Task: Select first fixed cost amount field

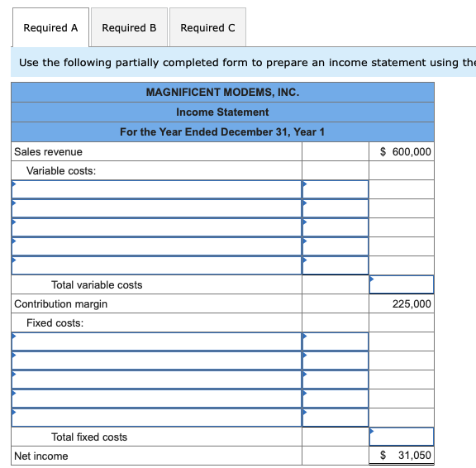Action: (x=336, y=341)
